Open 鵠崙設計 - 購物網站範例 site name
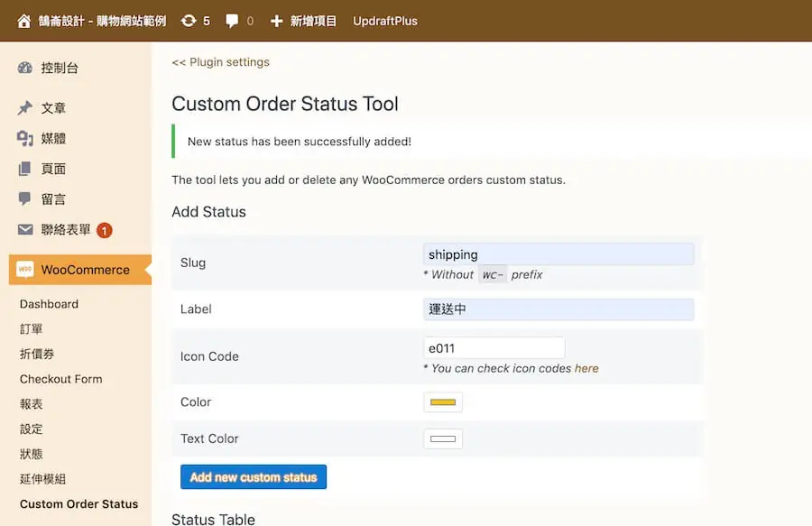Image resolution: width=812 pixels, height=526 pixels. pos(102,22)
